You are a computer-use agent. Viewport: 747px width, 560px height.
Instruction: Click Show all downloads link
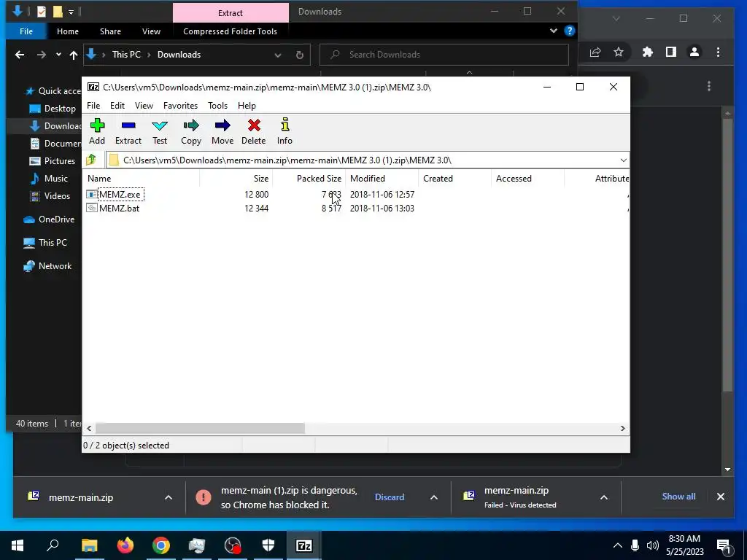pos(678,497)
